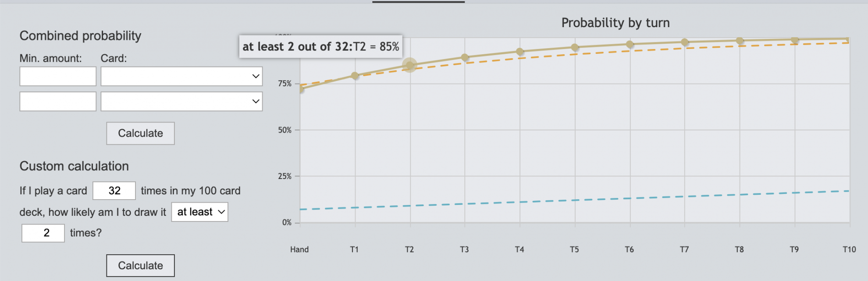Click the Hand data point on the solid line

click(301, 89)
